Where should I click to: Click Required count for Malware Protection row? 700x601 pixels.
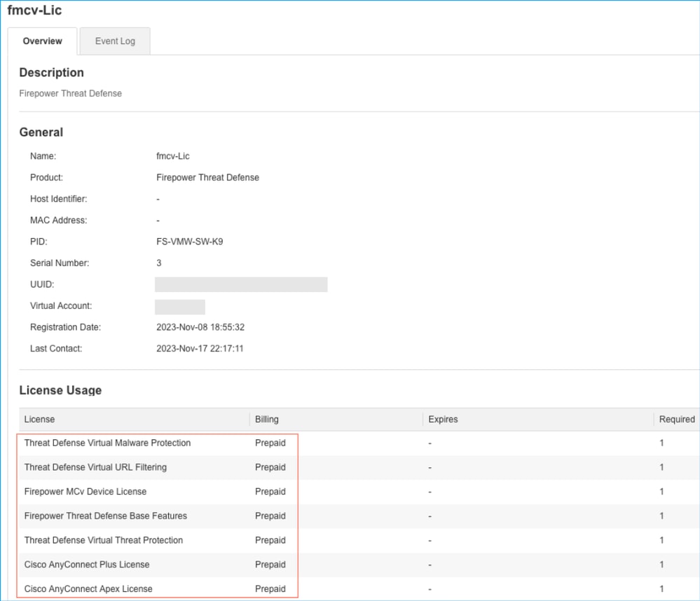pos(661,443)
